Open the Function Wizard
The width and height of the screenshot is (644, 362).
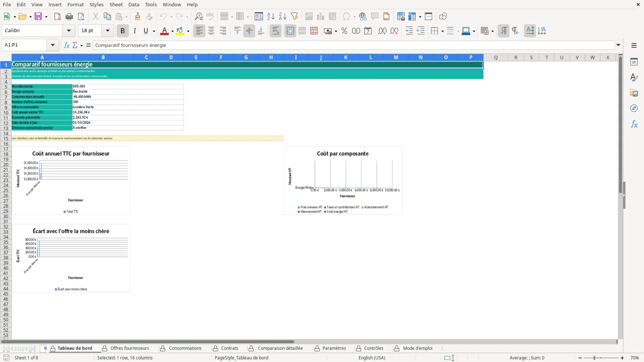tap(67, 45)
